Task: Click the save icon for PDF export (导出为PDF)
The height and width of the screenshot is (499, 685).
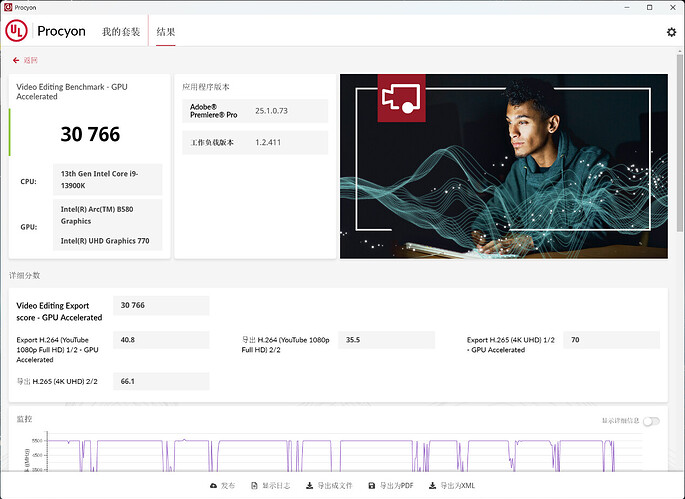Action: coord(372,486)
